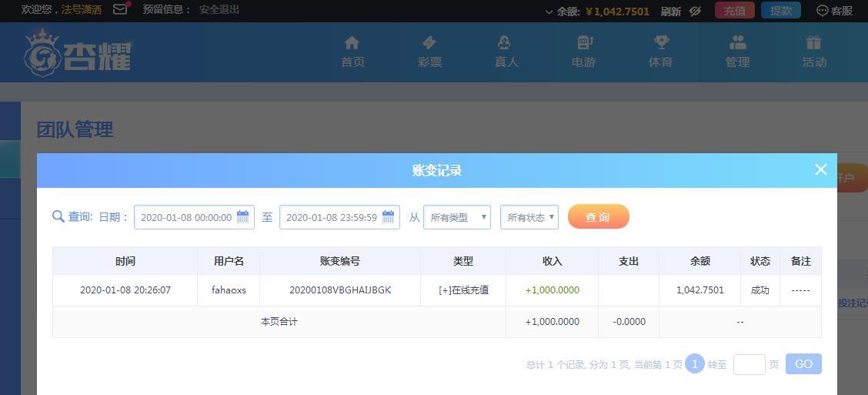The height and width of the screenshot is (395, 868).
Task: Click the 收入 column header
Action: (552, 261)
